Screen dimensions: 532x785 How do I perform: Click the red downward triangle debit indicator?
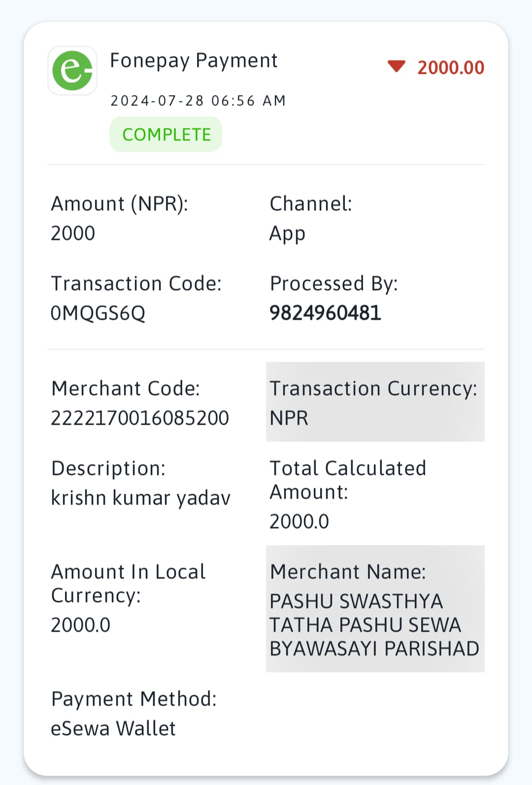[x=396, y=66]
